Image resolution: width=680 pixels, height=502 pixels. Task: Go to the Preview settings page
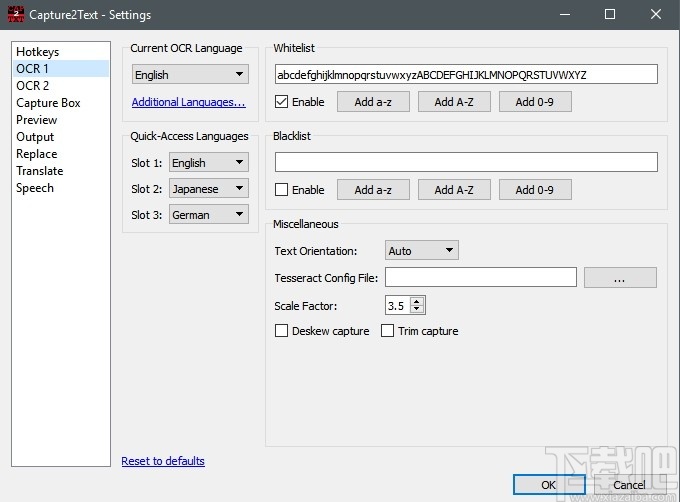pyautogui.click(x=61, y=120)
